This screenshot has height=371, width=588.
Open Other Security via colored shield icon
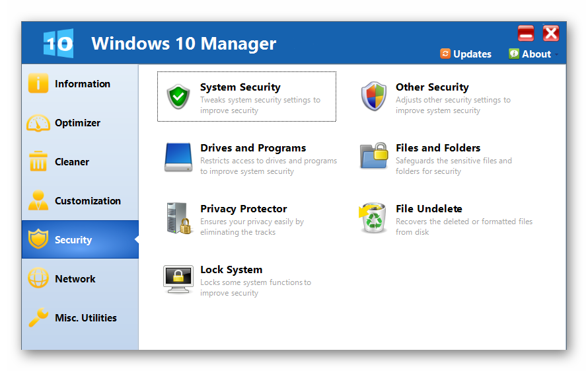pyautogui.click(x=373, y=97)
